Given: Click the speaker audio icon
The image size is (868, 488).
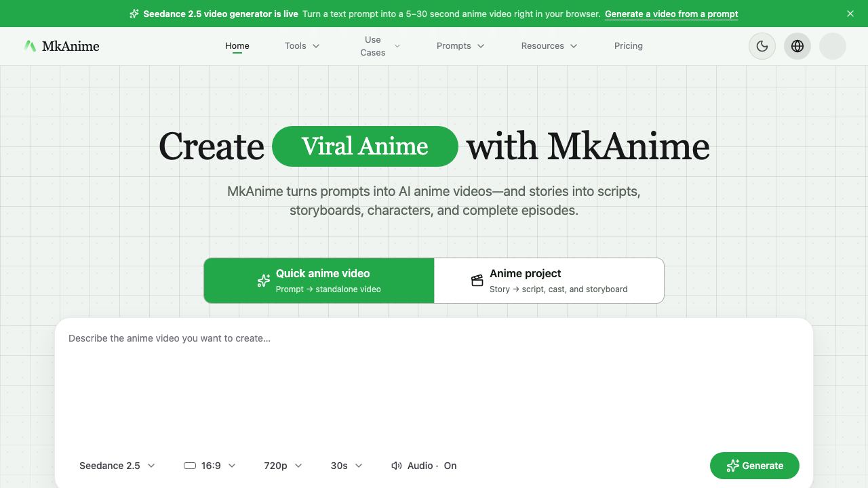Looking at the screenshot, I should [x=397, y=466].
